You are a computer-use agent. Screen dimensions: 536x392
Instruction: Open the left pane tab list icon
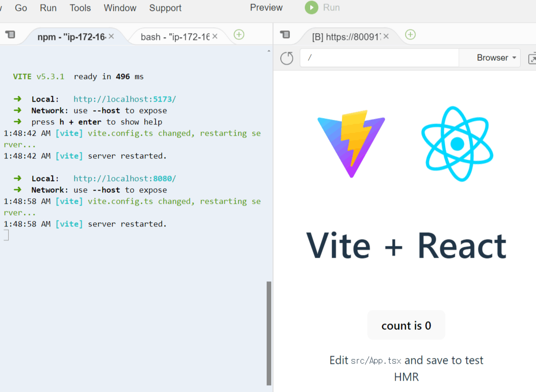pyautogui.click(x=10, y=34)
